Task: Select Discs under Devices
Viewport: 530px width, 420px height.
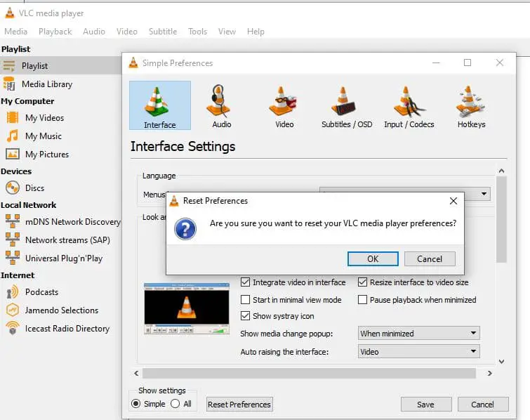Action: point(34,188)
